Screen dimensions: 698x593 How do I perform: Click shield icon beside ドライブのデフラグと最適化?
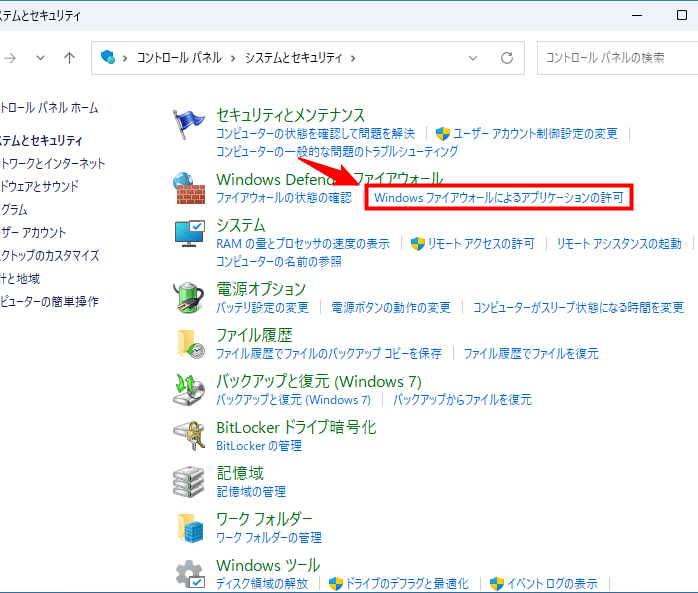click(x=336, y=583)
